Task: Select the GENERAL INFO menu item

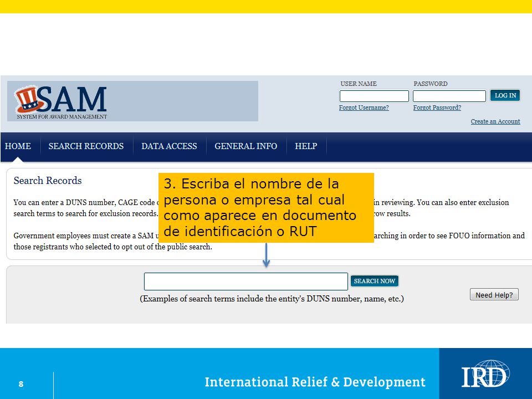Action: pyautogui.click(x=246, y=146)
